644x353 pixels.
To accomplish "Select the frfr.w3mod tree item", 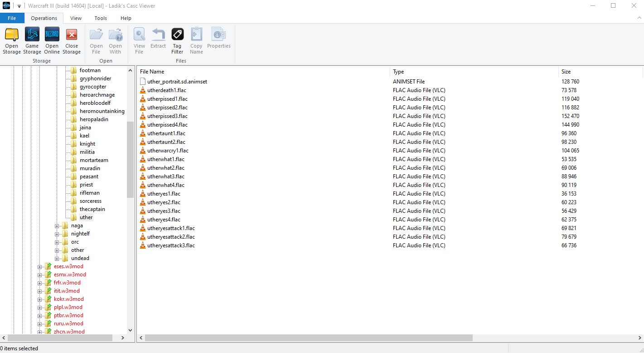I will tap(67, 283).
